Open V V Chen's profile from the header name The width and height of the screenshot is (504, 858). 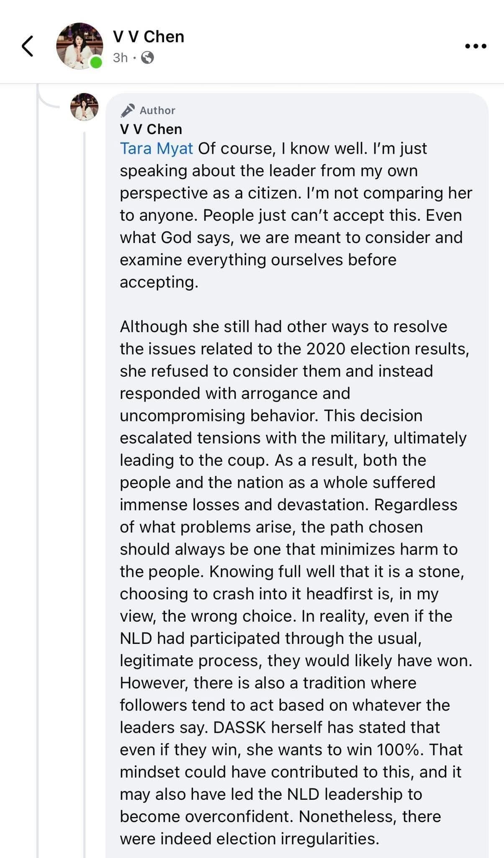point(148,37)
